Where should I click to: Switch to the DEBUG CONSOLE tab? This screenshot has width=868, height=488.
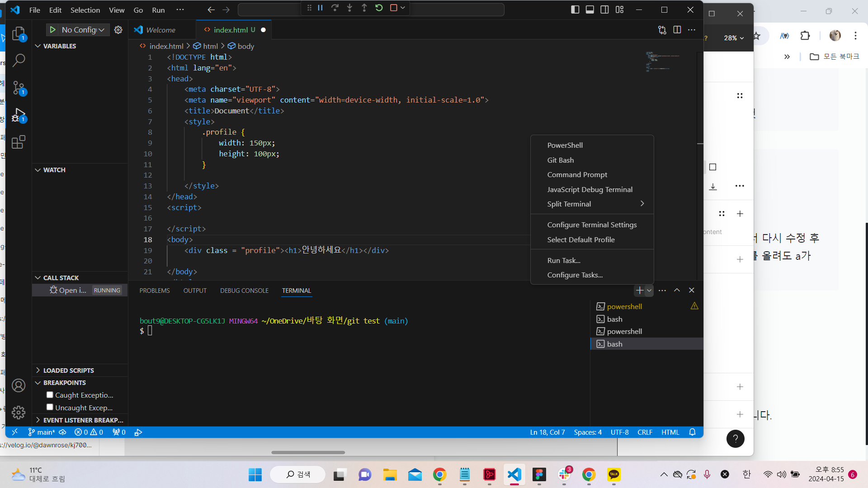(244, 291)
